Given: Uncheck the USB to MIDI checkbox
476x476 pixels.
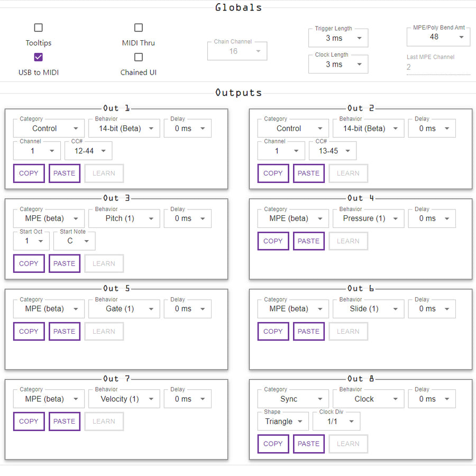Looking at the screenshot, I should point(38,57).
